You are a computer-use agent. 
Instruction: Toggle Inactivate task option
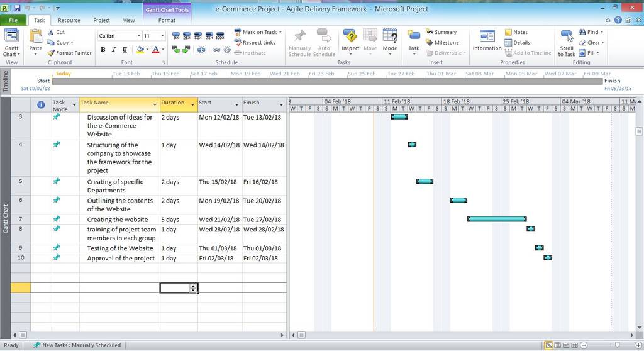[250, 53]
